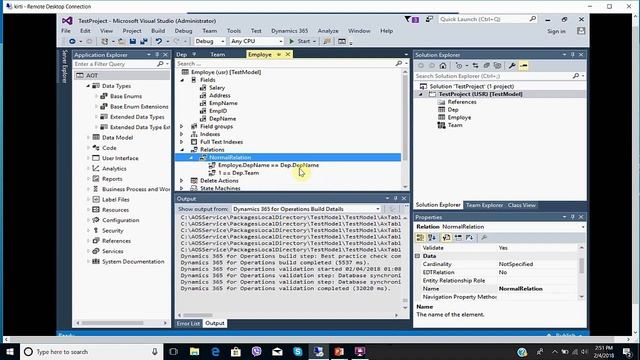The height and width of the screenshot is (360, 640).
Task: Open the Build menu
Action: pos(158,31)
